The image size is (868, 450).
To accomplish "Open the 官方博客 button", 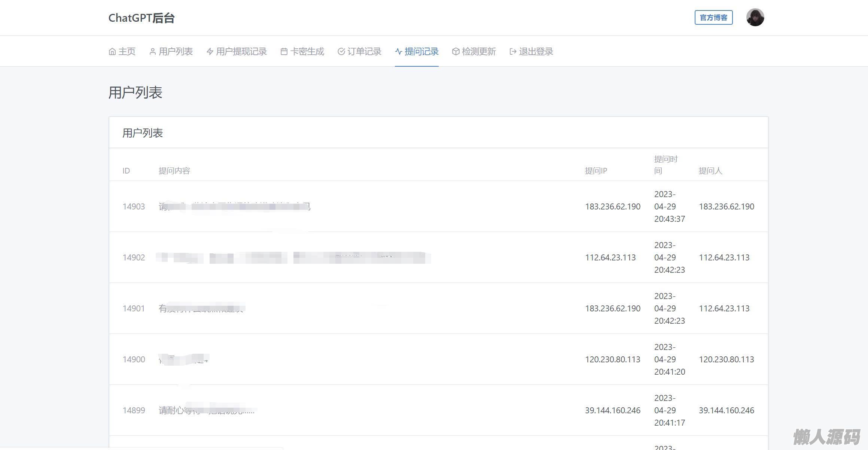I will [713, 18].
